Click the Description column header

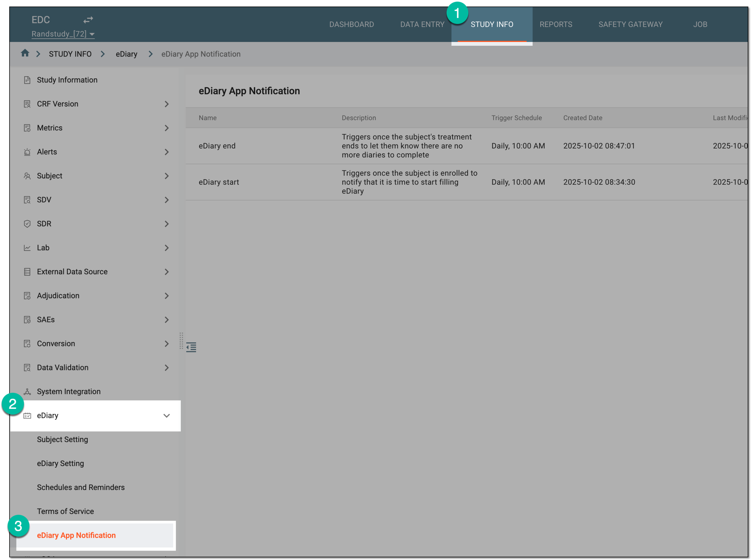tap(359, 118)
